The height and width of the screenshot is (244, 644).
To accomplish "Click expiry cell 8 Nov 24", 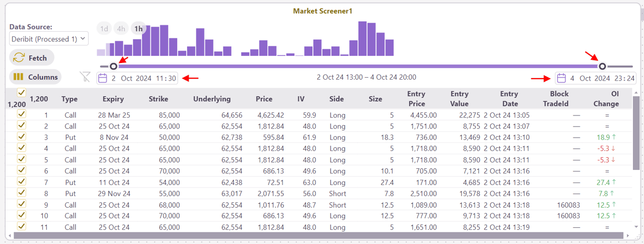I will click(x=114, y=137).
